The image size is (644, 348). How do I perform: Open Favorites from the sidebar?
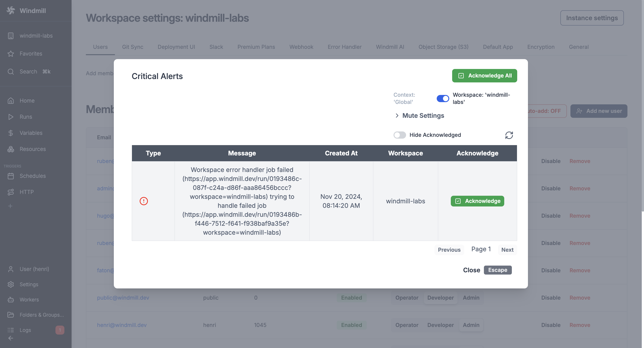31,54
